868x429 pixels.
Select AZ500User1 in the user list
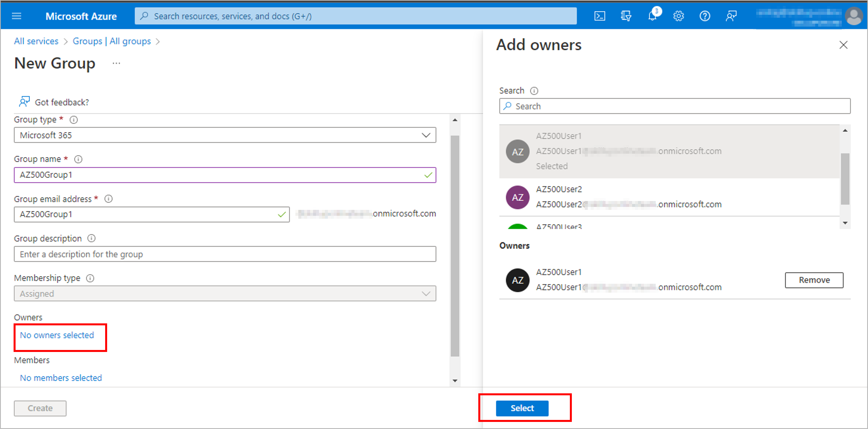click(669, 151)
